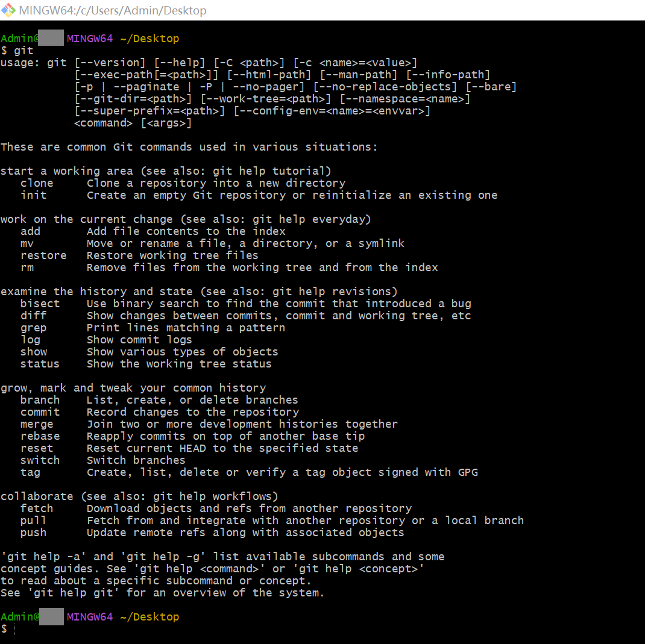
Task: Click 'These are common Git commands' line
Action: [189, 147]
